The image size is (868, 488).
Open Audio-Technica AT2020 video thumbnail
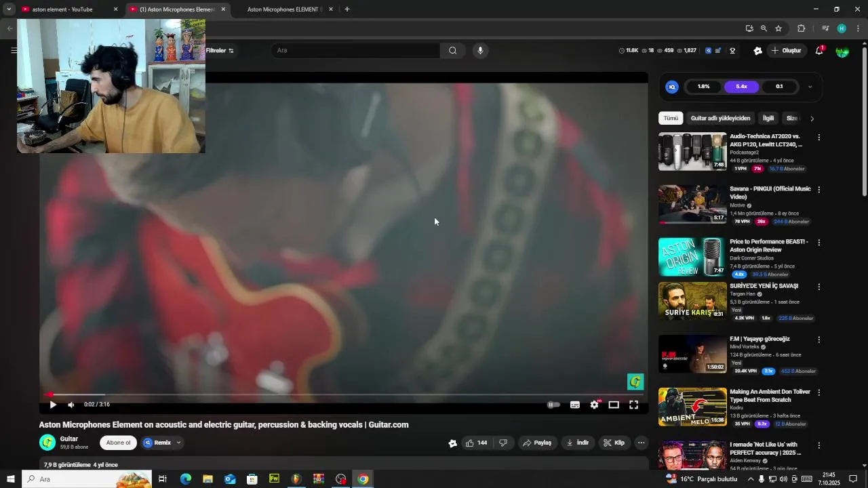[x=692, y=151]
